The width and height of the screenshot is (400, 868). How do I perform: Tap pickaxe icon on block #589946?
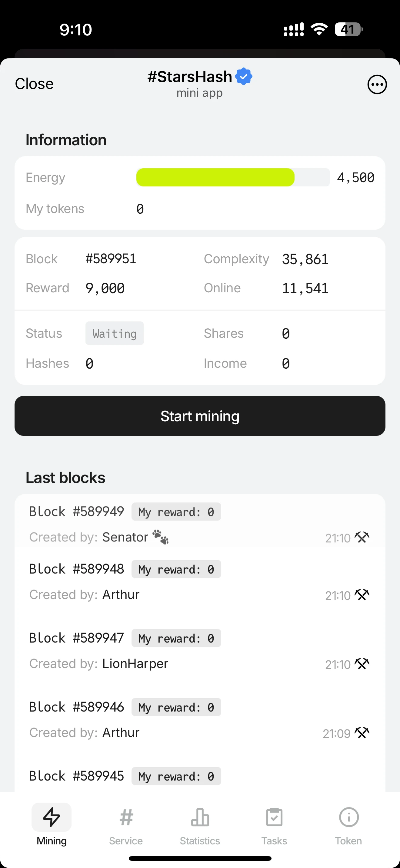tap(362, 732)
